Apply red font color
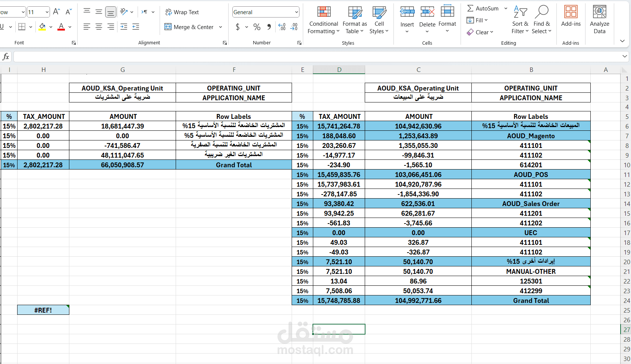This screenshot has width=631, height=364. [x=62, y=27]
